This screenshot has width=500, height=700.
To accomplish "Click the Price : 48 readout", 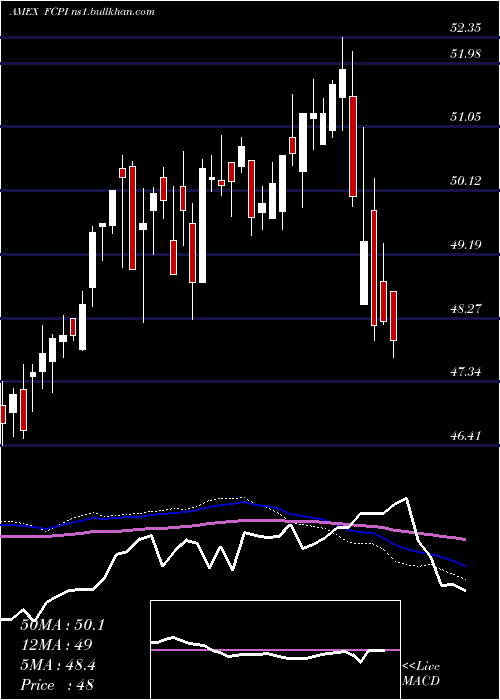I will (57, 685).
